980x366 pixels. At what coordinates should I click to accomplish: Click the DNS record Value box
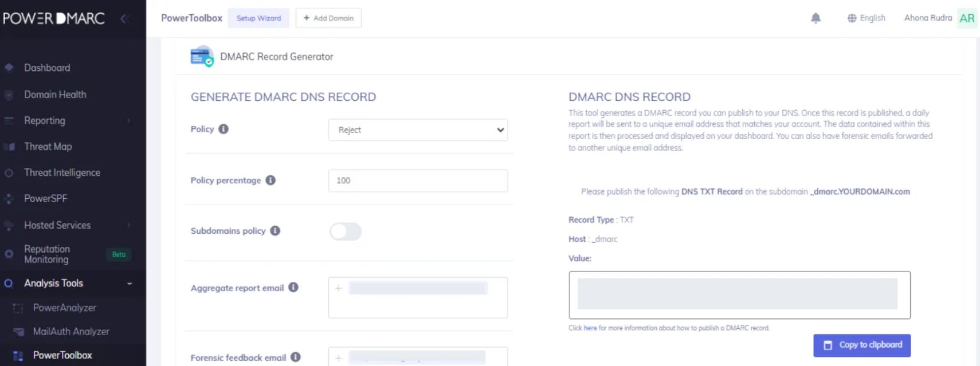pos(739,295)
